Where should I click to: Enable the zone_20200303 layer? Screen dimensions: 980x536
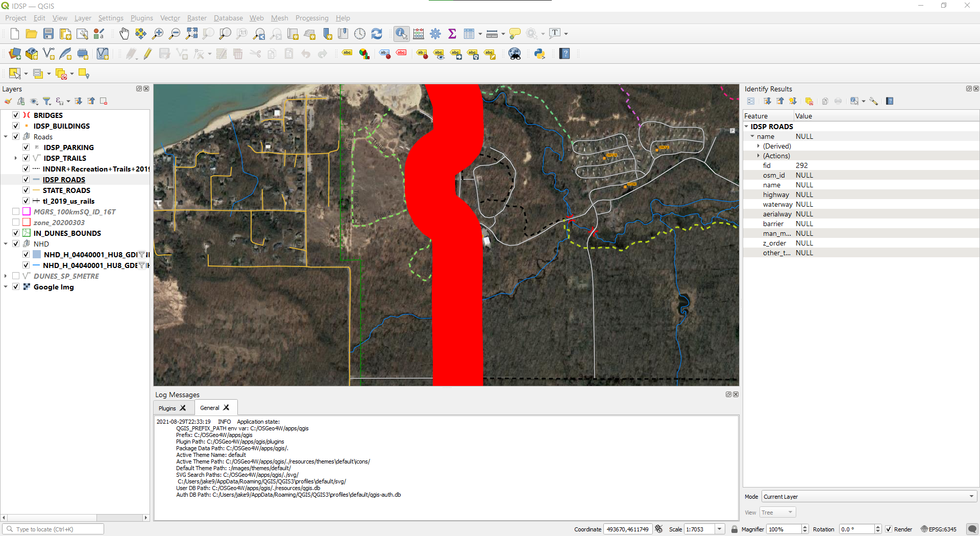pyautogui.click(x=16, y=222)
